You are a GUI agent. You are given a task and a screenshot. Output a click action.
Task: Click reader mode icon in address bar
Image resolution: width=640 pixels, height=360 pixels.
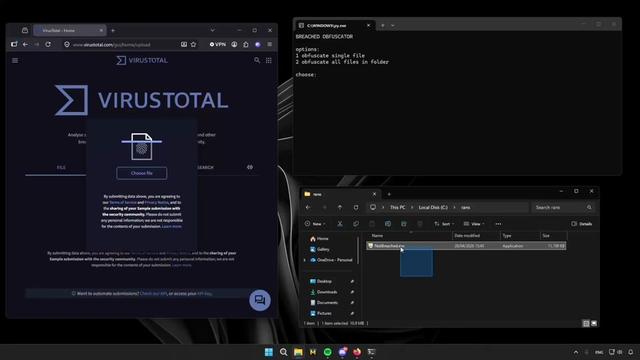click(x=184, y=44)
